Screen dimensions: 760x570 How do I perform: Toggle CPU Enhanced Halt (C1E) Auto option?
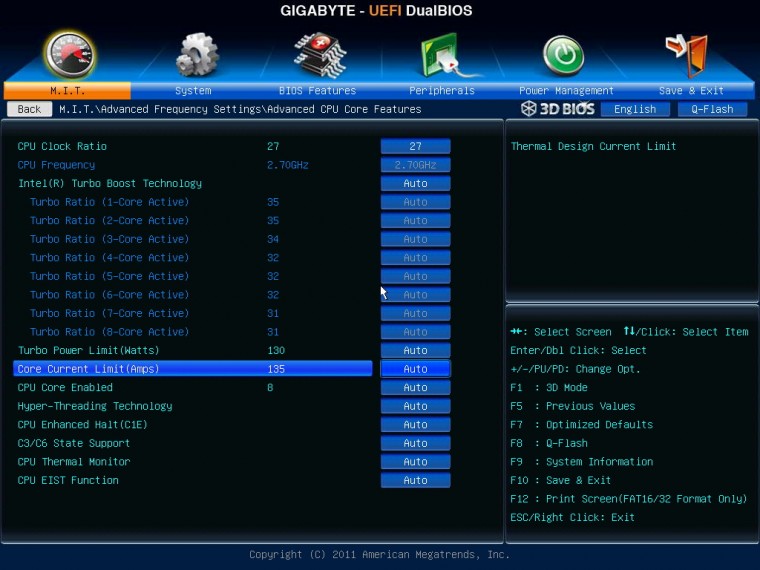point(415,425)
